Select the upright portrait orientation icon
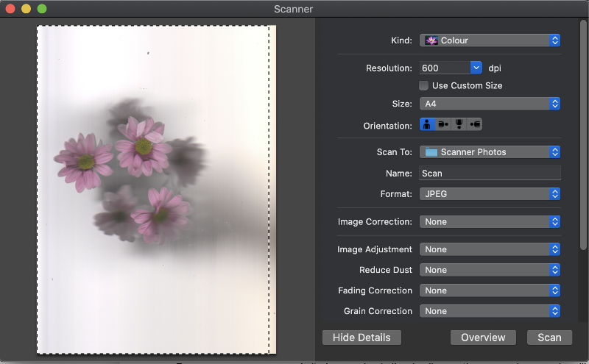 tap(428, 124)
